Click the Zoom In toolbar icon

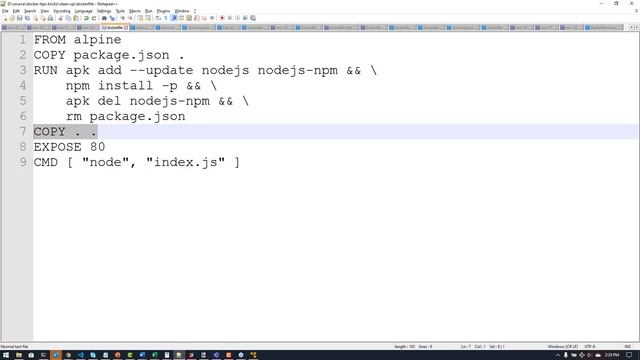[x=122, y=18]
